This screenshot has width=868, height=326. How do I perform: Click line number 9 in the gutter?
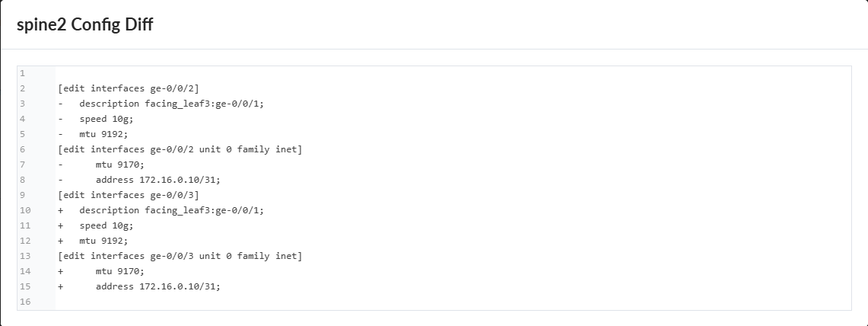pos(23,195)
